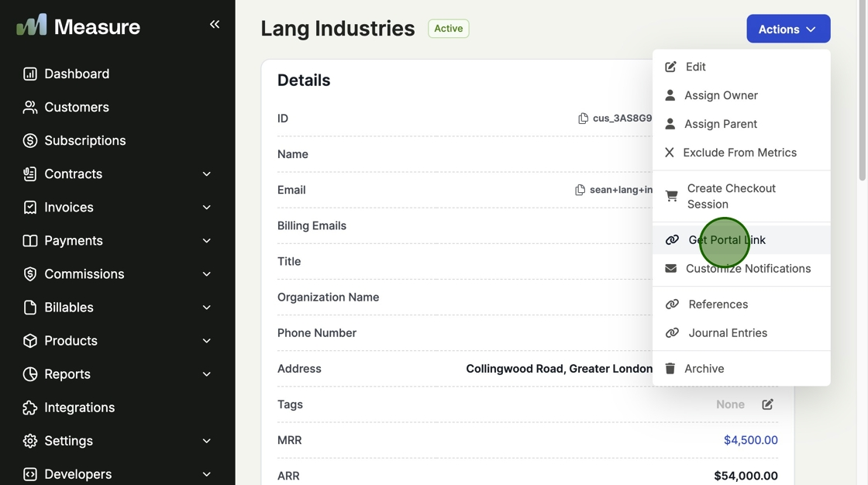Click the $4,500.00 MRR link

click(x=750, y=440)
